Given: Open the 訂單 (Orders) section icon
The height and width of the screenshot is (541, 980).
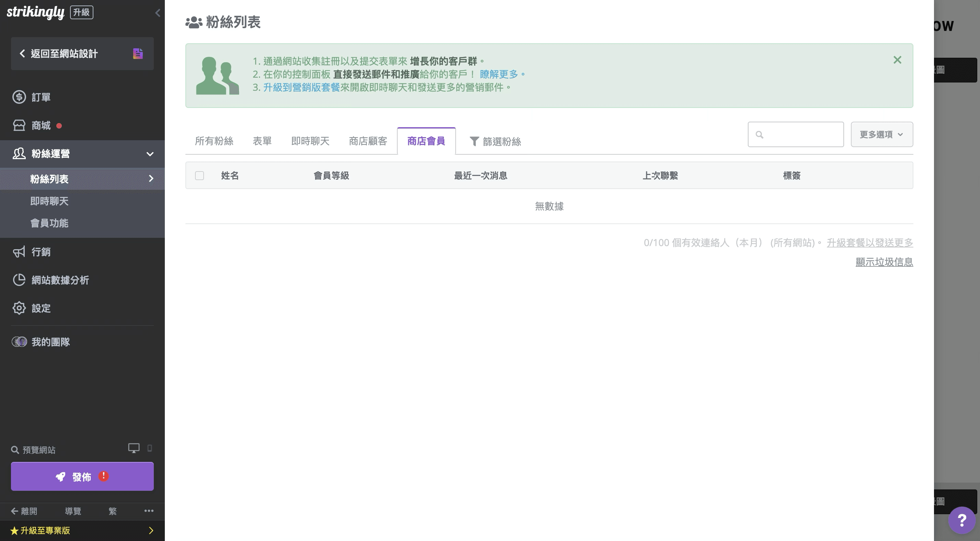Looking at the screenshot, I should pyautogui.click(x=20, y=97).
